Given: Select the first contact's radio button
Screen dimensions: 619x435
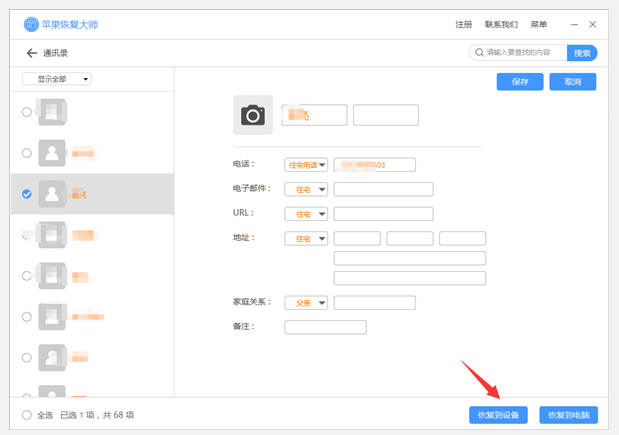Looking at the screenshot, I should (26, 112).
